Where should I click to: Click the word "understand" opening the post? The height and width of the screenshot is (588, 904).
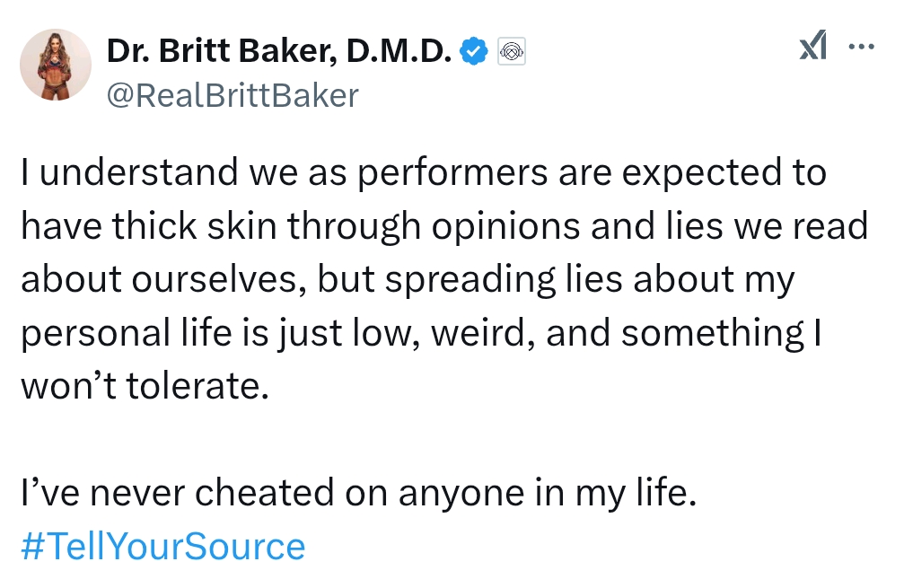click(x=138, y=171)
